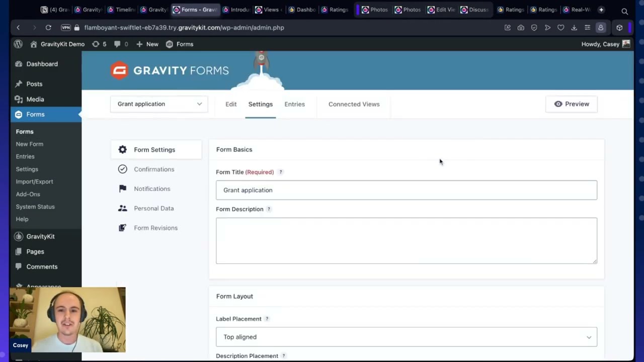This screenshot has width=644, height=362.
Task: Click the Help submenu link
Action: [x=22, y=219]
